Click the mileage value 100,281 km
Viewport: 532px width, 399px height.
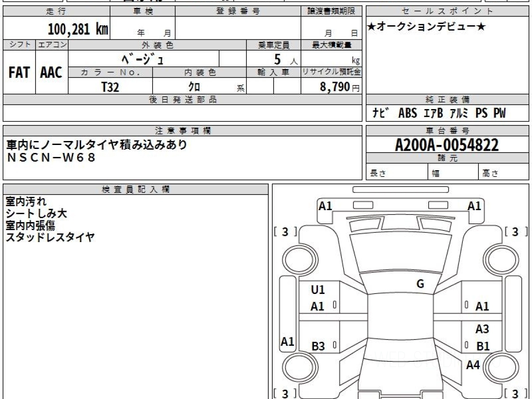point(78,29)
